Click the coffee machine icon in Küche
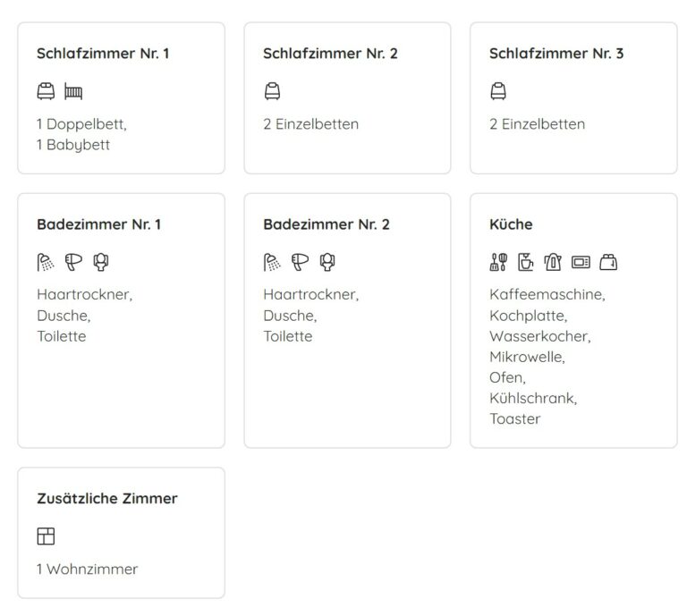The width and height of the screenshot is (687, 616). pyautogui.click(x=526, y=262)
